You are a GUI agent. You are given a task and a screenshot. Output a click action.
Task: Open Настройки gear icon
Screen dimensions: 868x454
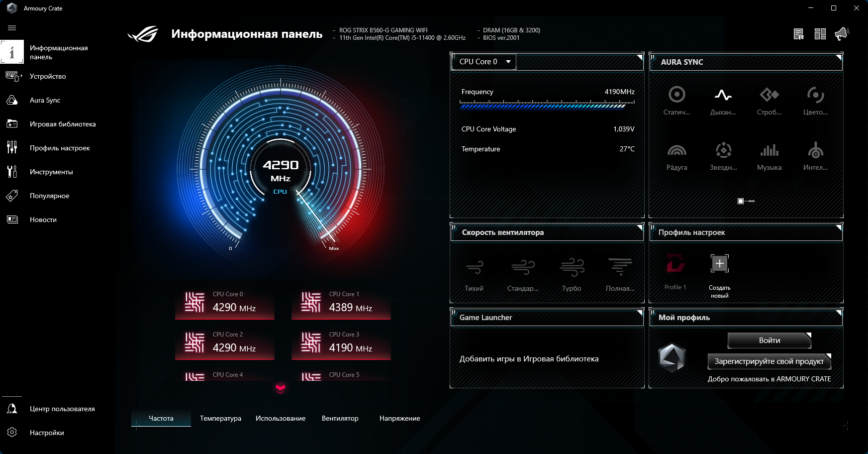coord(12,433)
